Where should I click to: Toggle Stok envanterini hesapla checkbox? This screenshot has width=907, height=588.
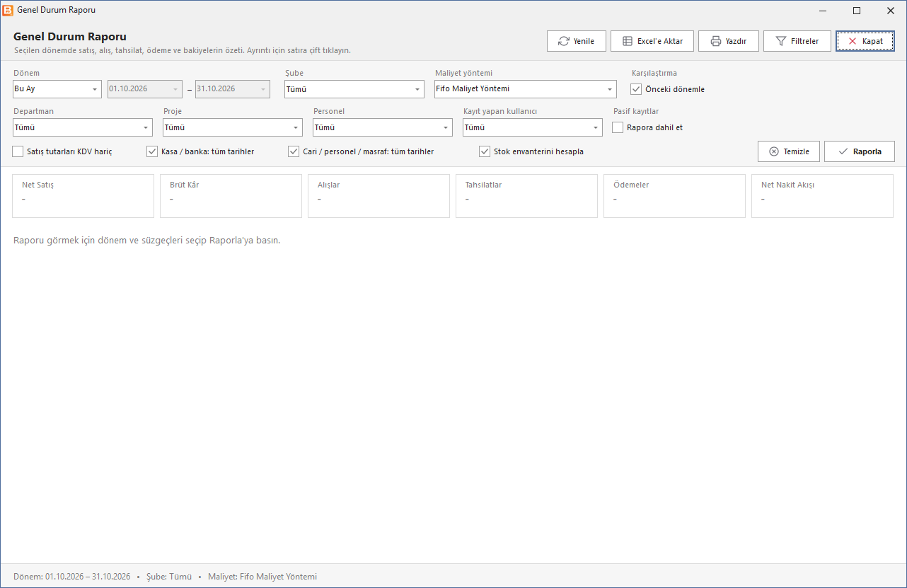pos(485,151)
